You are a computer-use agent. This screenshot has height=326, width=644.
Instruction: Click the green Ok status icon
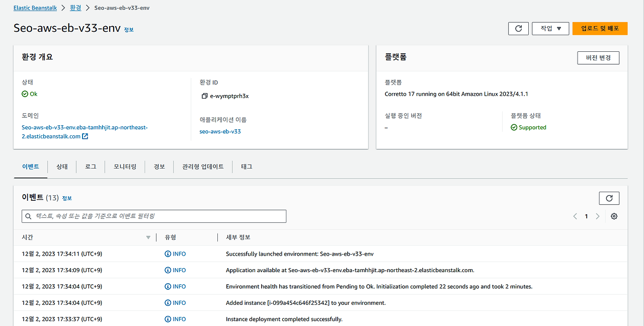click(x=25, y=94)
